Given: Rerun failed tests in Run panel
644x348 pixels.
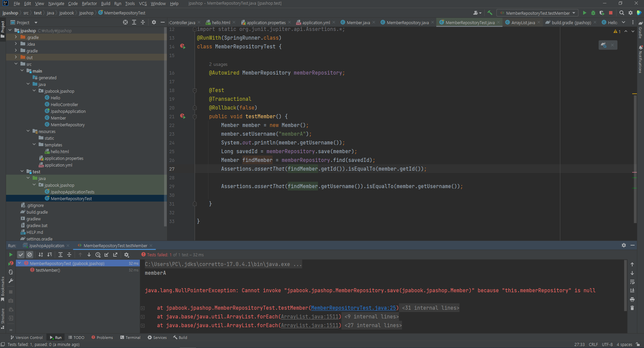Looking at the screenshot, I should pos(11,263).
